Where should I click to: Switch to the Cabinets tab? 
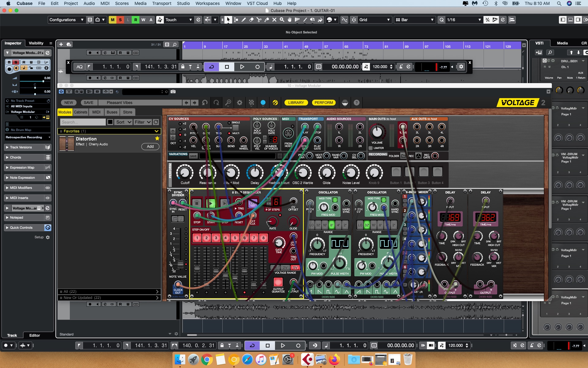81,112
